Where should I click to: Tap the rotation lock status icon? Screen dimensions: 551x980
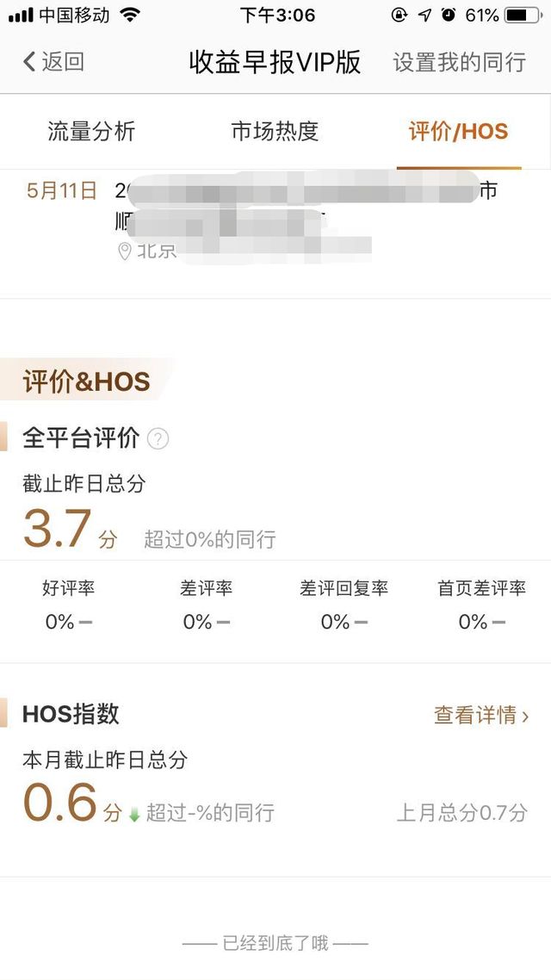tap(399, 15)
